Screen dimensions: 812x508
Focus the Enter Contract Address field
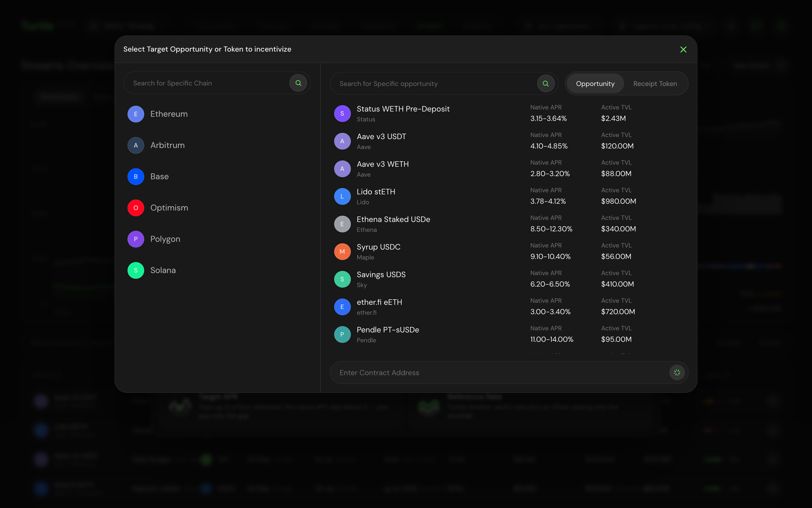509,373
